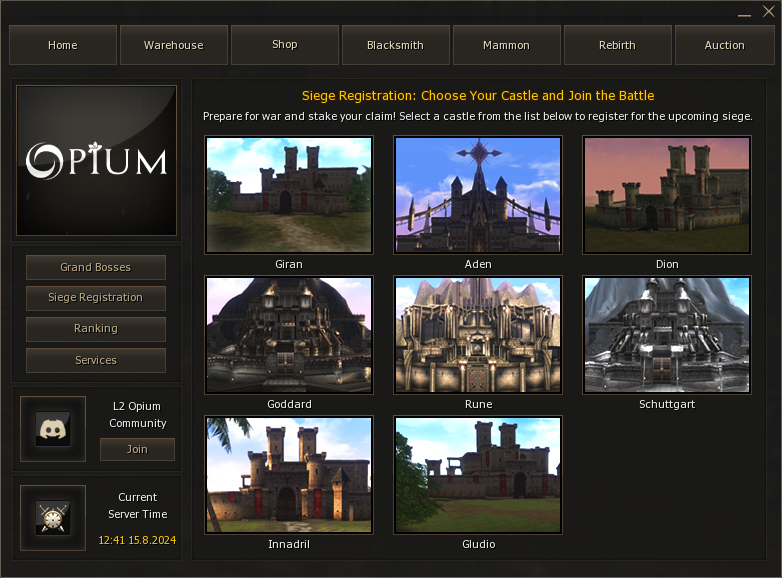This screenshot has width=782, height=578.
Task: Click the Aden label text
Action: [478, 264]
